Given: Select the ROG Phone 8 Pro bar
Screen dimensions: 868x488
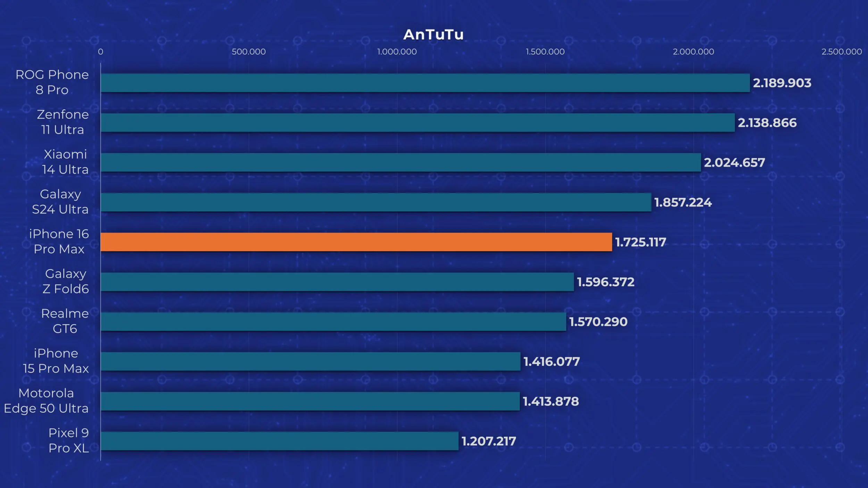Looking at the screenshot, I should pos(425,83).
